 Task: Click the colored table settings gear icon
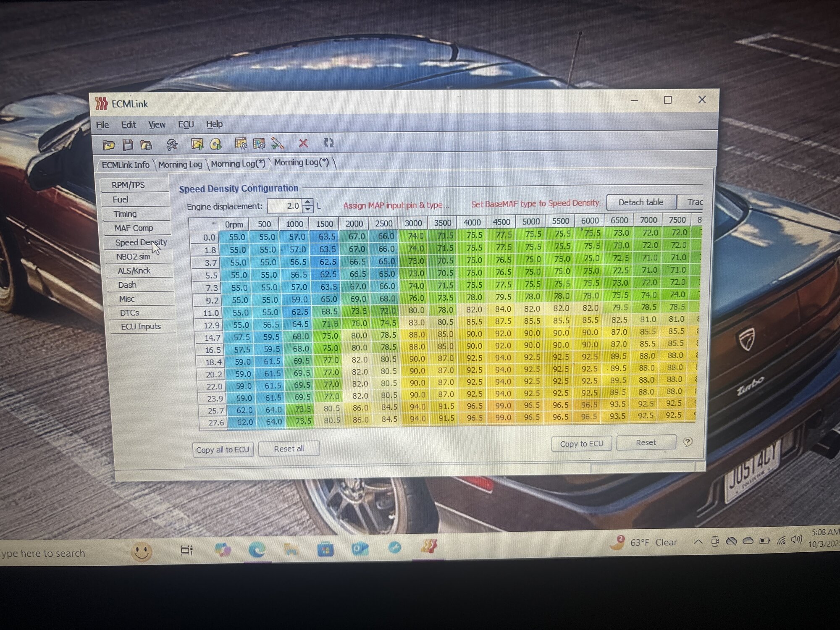pyautogui.click(x=259, y=144)
